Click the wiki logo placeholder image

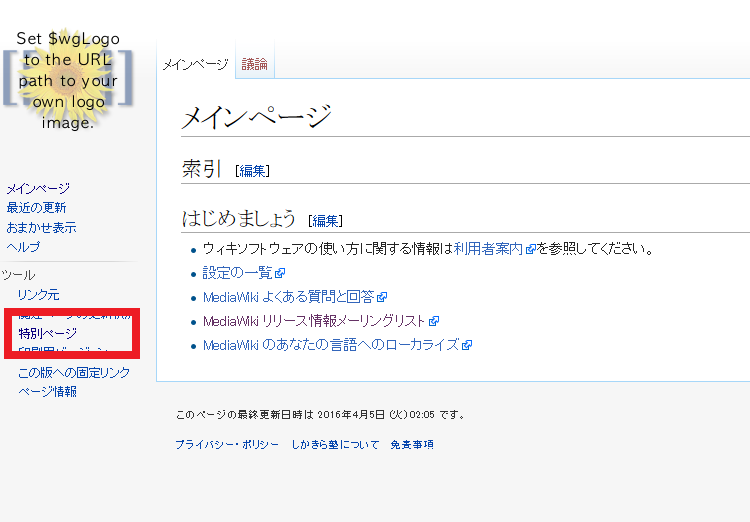click(x=67, y=80)
